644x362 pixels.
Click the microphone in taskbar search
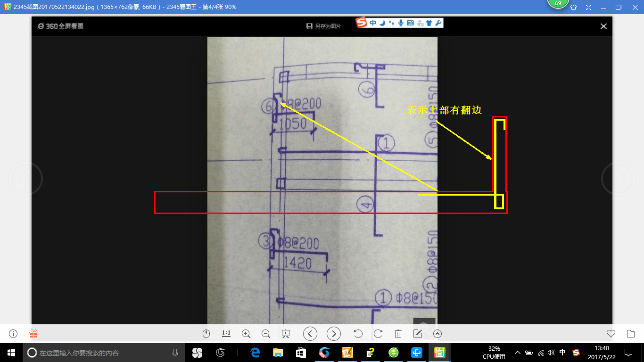pos(175,353)
